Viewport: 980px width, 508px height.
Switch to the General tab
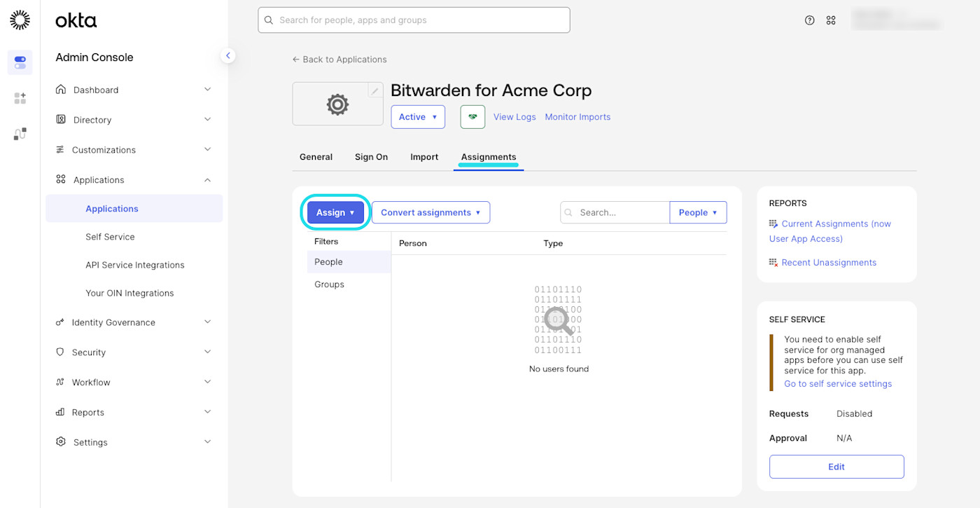click(316, 157)
